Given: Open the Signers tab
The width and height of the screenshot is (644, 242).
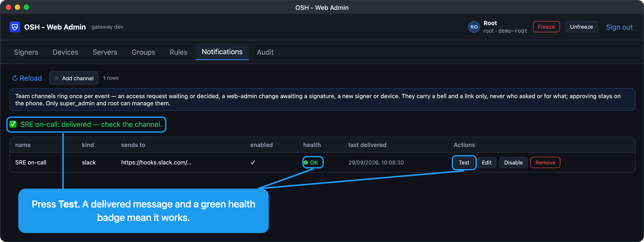Looking at the screenshot, I should 26,52.
